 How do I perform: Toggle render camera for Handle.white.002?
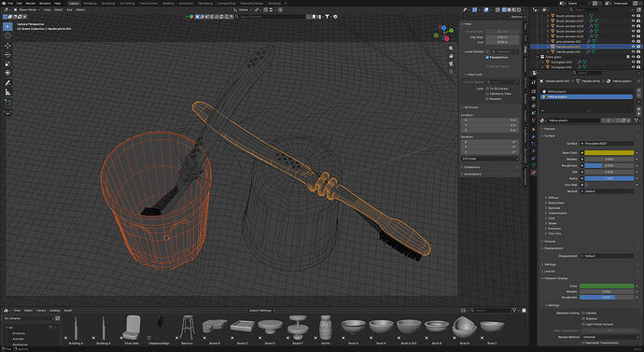point(638,47)
